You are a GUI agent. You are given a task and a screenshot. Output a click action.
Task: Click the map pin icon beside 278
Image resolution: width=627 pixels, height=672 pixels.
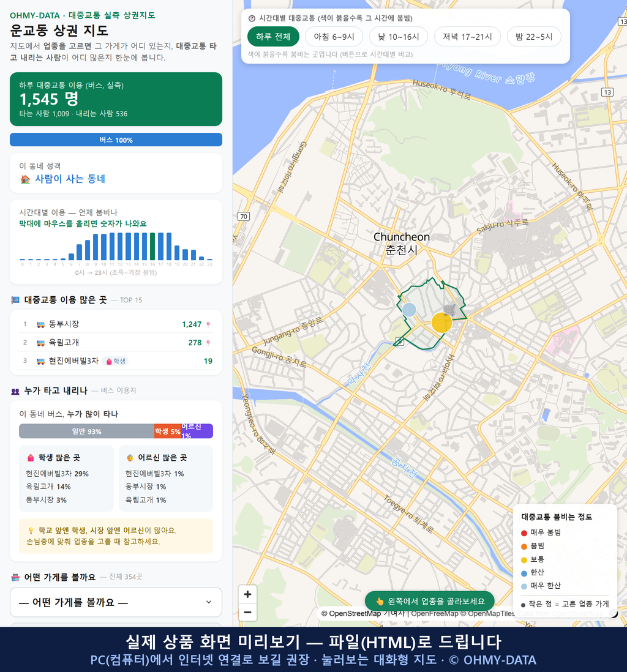coord(208,343)
